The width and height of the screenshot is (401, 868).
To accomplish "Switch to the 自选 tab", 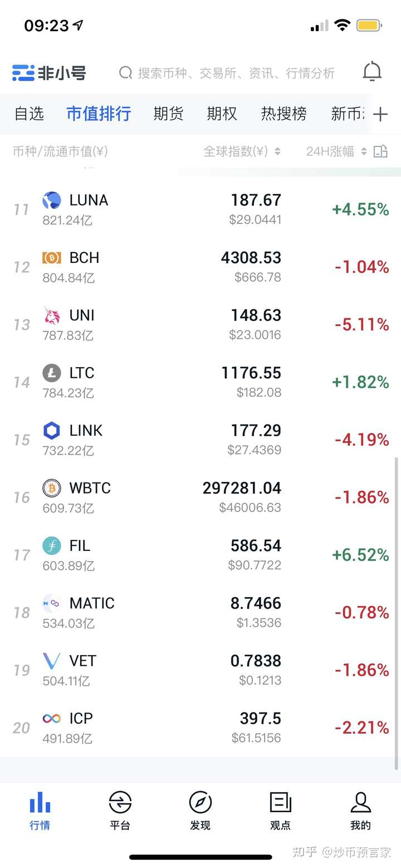I will pyautogui.click(x=29, y=114).
